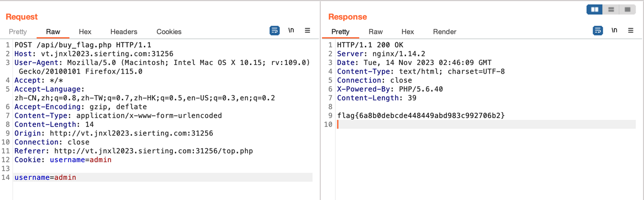
Task: Open Request panel hamburger options menu
Action: [307, 31]
